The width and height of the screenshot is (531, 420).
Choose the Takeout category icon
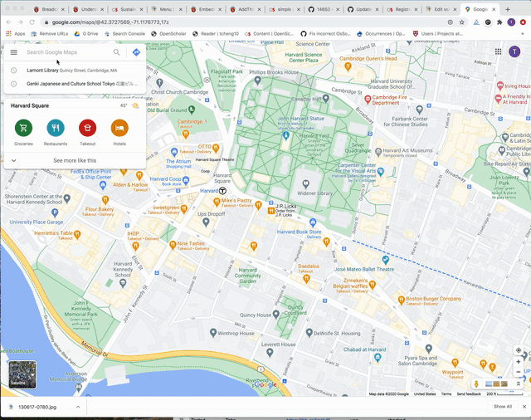pos(87,128)
